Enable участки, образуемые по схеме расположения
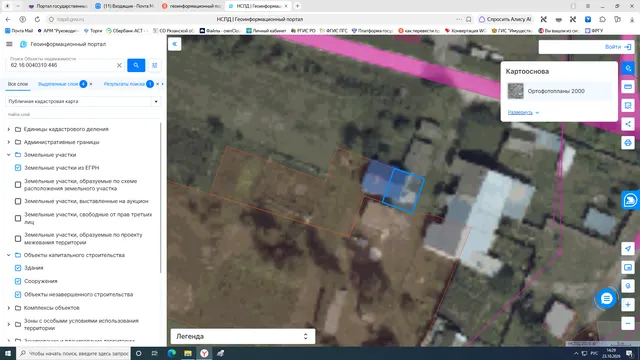The width and height of the screenshot is (640, 360). (x=18, y=185)
